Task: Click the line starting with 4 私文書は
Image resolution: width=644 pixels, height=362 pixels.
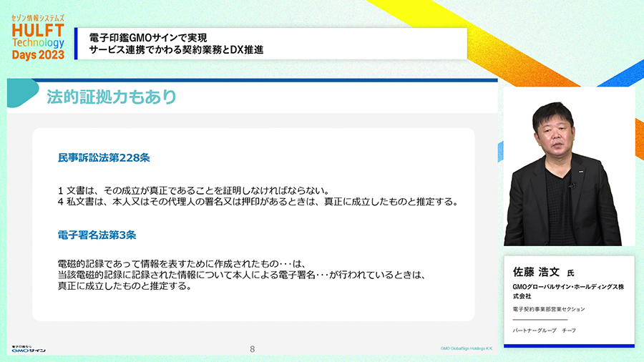Action: click(257, 202)
